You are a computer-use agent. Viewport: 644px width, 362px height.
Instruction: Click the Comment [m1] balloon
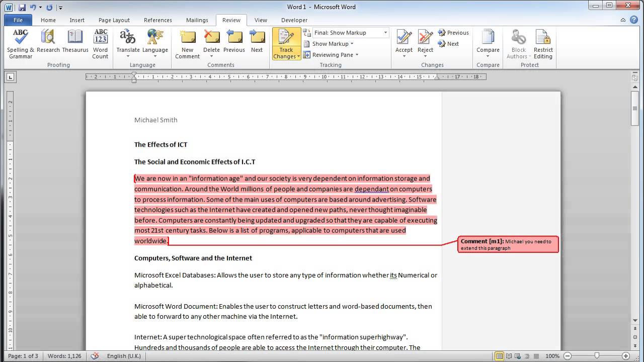click(x=508, y=244)
